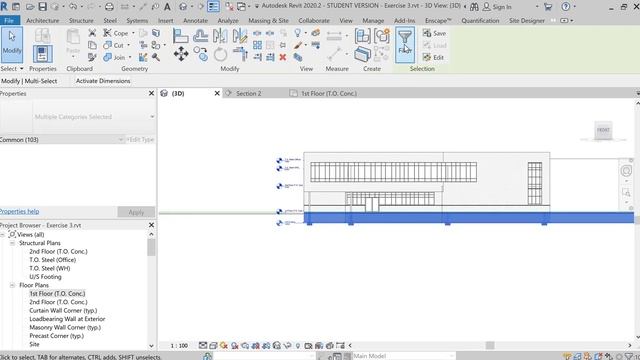Click the horizontal view scrollbar thumb
This screenshot has height=360, width=640.
(x=490, y=346)
